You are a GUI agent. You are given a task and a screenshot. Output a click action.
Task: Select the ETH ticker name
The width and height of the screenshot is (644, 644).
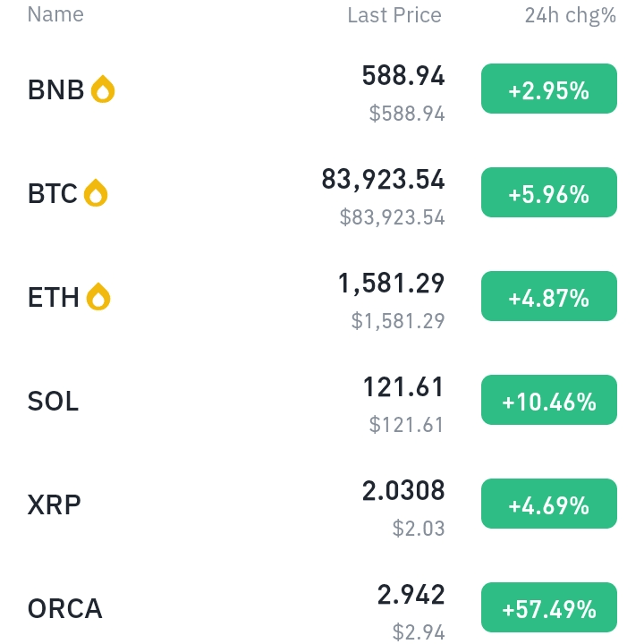pos(53,297)
